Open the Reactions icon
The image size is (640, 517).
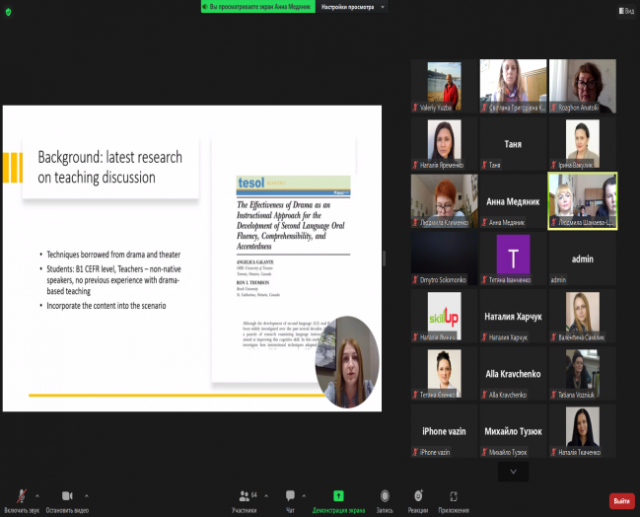pyautogui.click(x=418, y=494)
